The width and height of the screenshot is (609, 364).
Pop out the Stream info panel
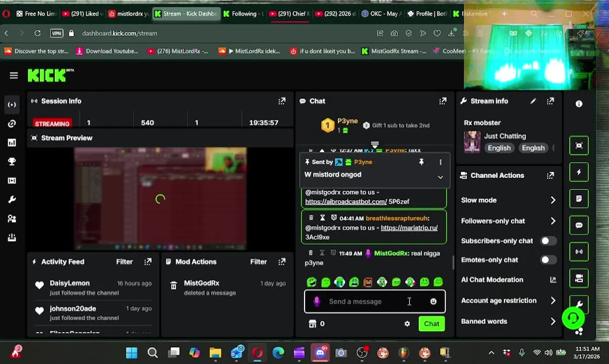pyautogui.click(x=550, y=101)
